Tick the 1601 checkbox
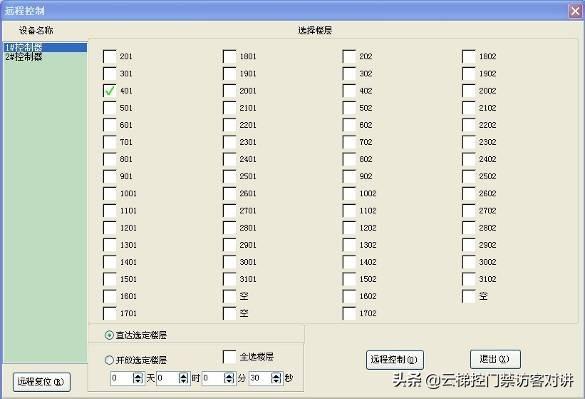Image resolution: width=585 pixels, height=399 pixels. coord(109,296)
